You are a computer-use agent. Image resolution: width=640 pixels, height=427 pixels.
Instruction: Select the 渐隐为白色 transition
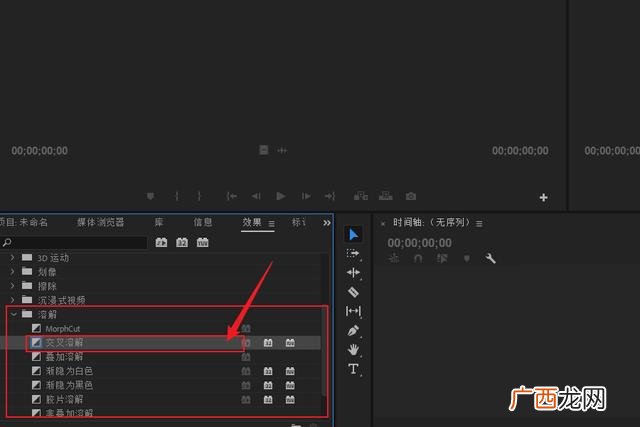pos(69,371)
